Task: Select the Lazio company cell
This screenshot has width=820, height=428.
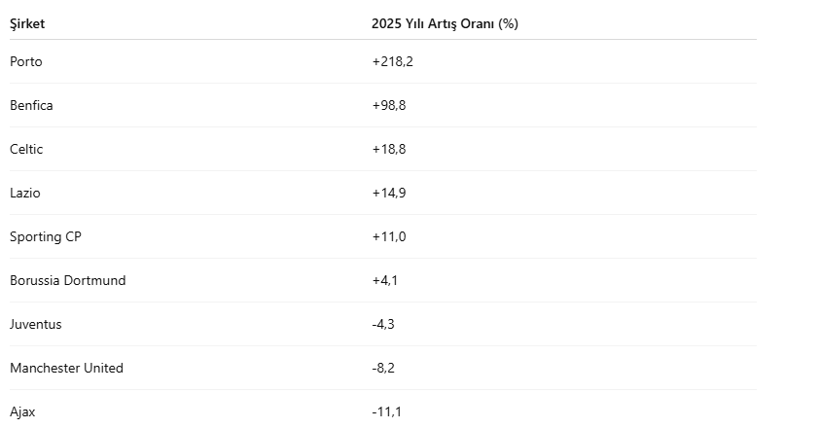Action: point(25,193)
